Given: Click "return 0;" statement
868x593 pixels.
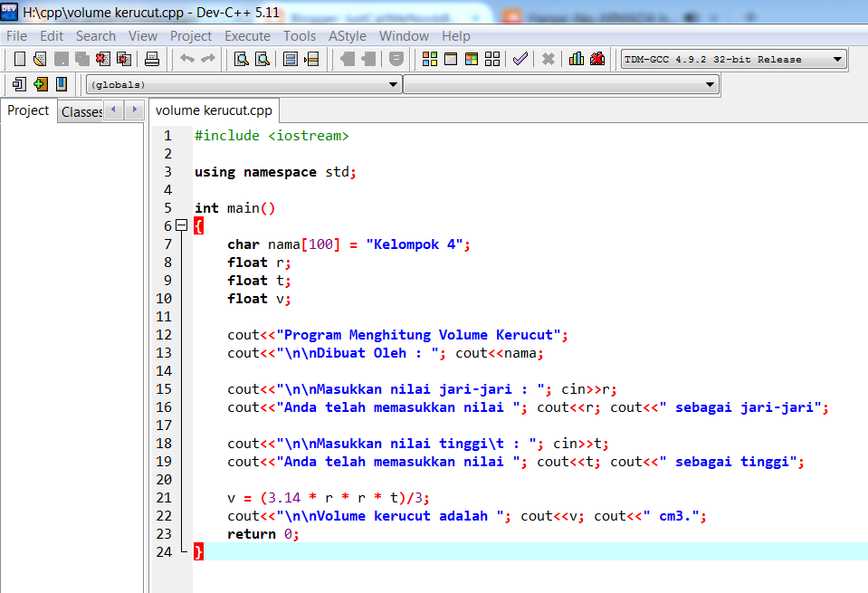Looking at the screenshot, I should coord(263,534).
